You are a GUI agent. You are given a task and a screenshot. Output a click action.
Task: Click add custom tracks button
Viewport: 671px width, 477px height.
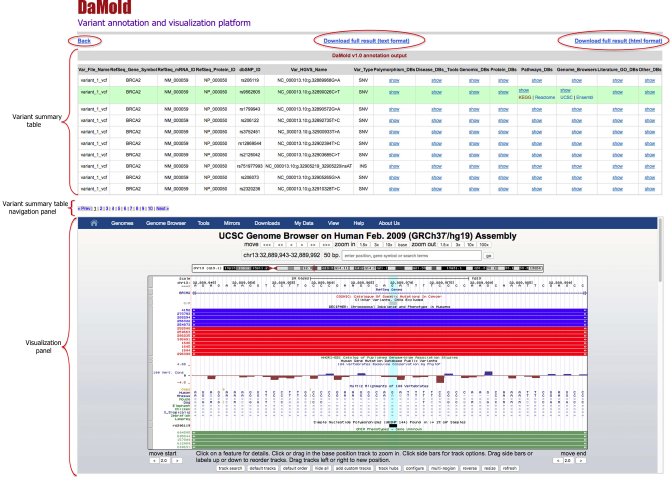[353, 468]
